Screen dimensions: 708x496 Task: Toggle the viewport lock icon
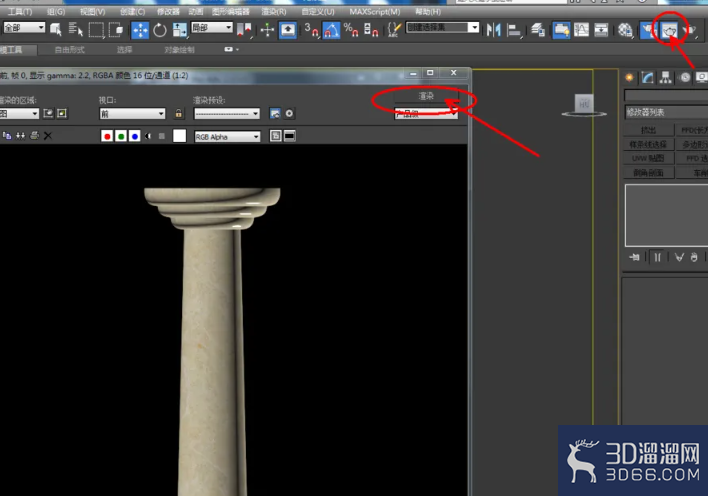[179, 113]
